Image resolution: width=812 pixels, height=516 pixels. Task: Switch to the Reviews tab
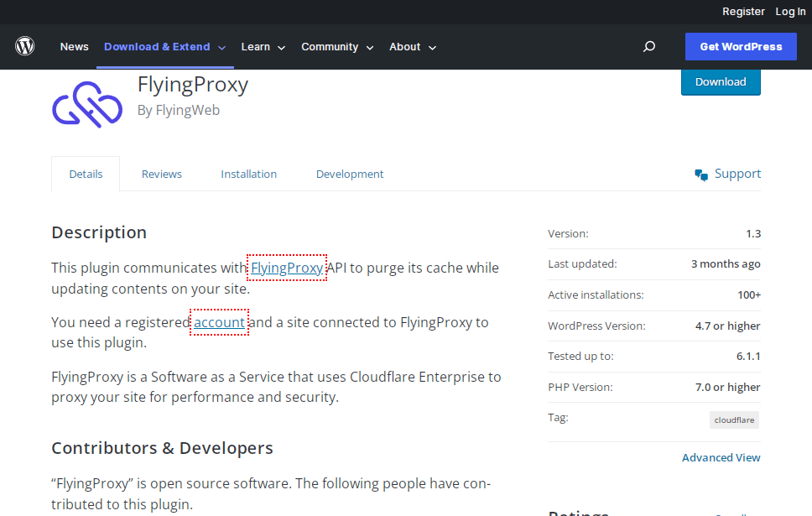pos(162,174)
